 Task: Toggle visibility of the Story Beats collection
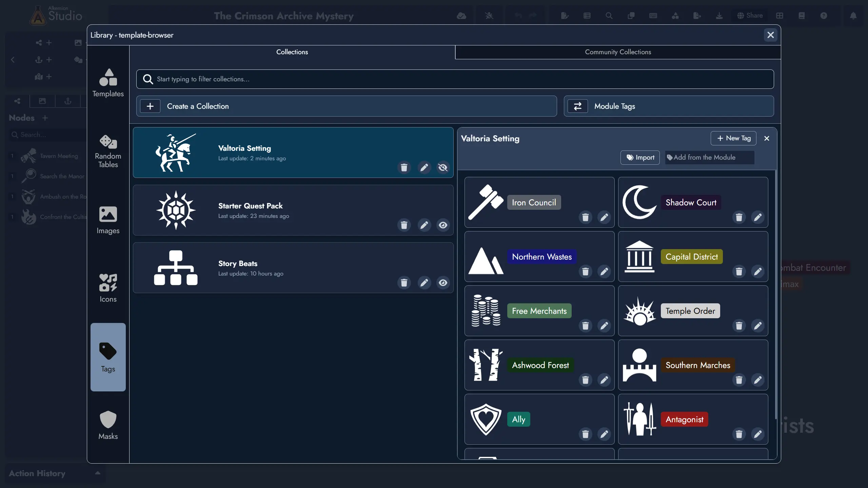(443, 282)
